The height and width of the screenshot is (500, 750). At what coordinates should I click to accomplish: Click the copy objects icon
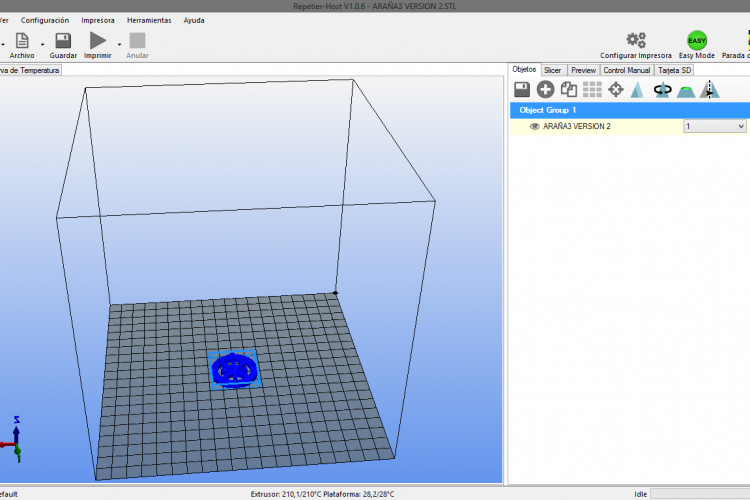pyautogui.click(x=568, y=90)
